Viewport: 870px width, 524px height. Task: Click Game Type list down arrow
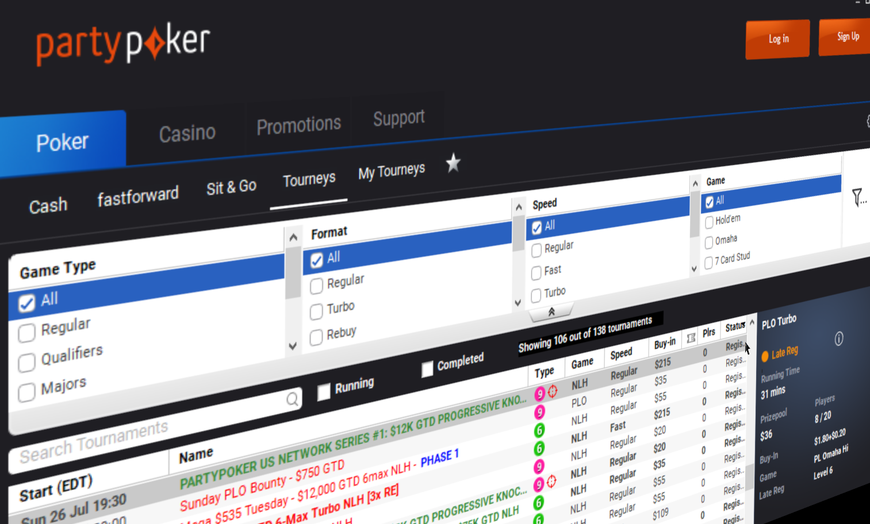[293, 346]
